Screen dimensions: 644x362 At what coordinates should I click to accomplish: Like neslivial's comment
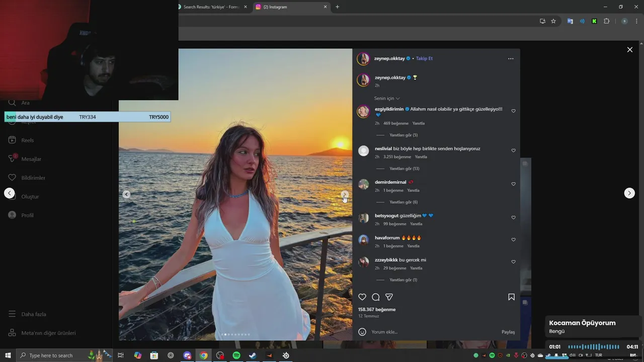click(513, 151)
